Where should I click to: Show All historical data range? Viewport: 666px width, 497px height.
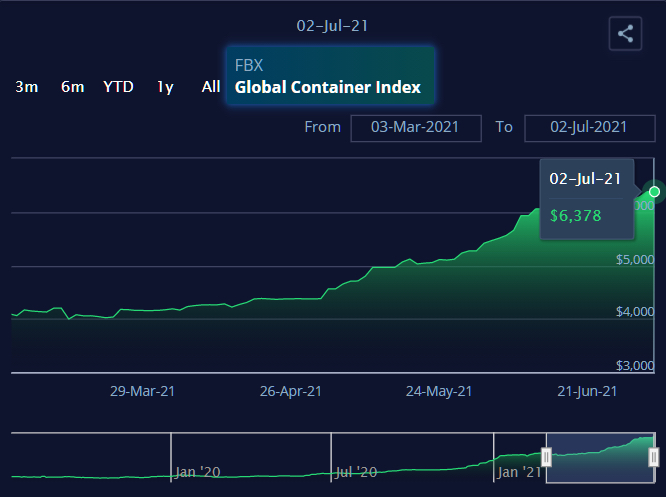click(x=211, y=87)
